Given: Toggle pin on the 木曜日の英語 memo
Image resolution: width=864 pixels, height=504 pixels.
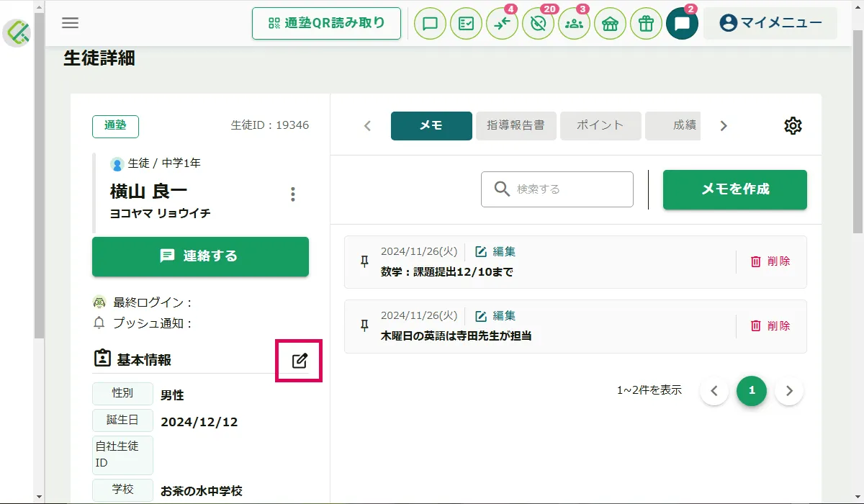Looking at the screenshot, I should point(364,325).
